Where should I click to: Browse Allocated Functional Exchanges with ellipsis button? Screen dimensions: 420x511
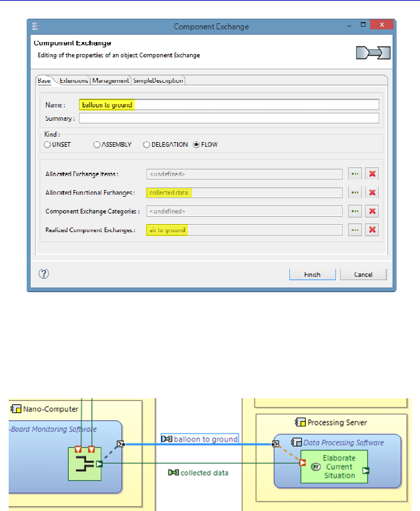tap(355, 192)
